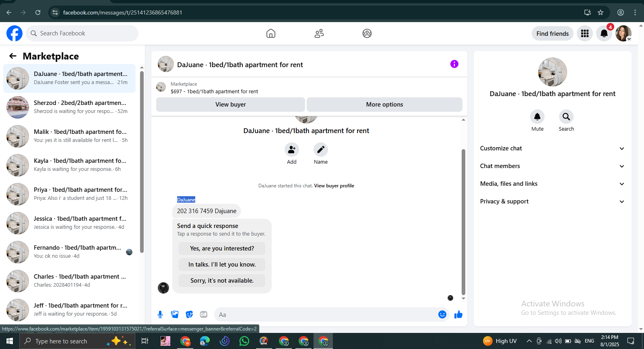The image size is (644, 349).
Task: Click the chat messages scrollbar
Action: click(x=463, y=222)
